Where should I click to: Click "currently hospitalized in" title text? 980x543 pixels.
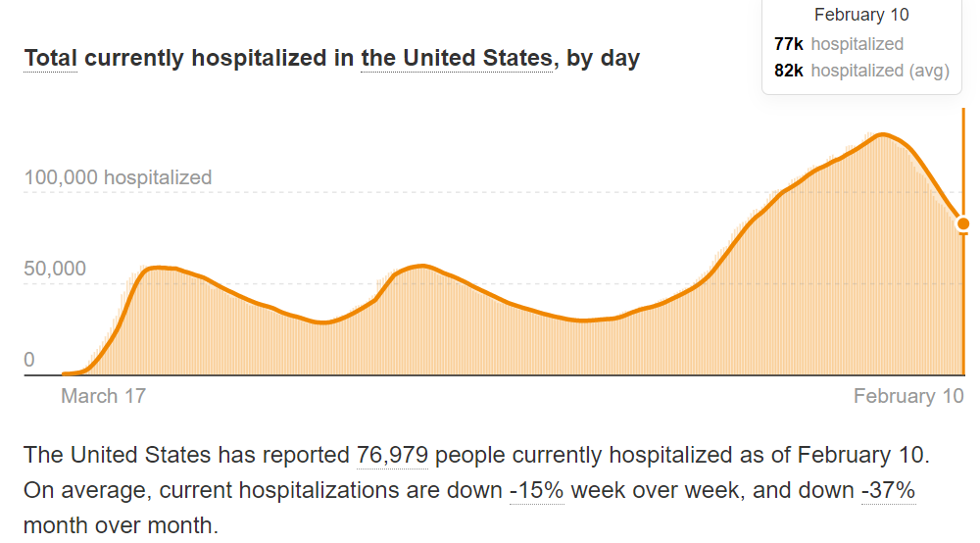(220, 59)
